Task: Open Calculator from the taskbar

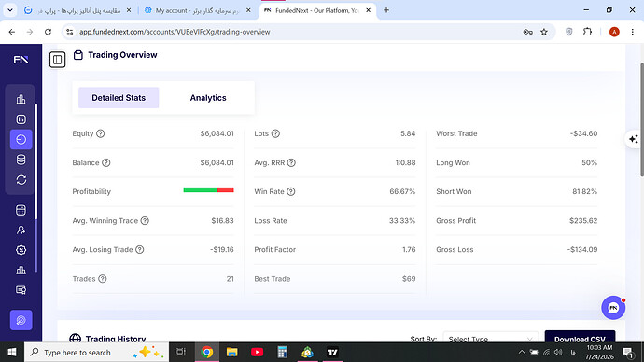Action: pos(282,352)
